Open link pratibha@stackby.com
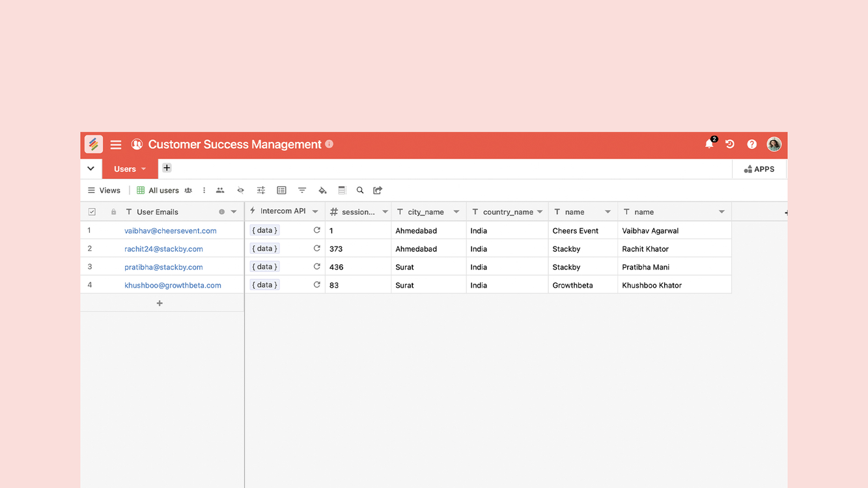Screen dimensions: 868x488 click(x=163, y=267)
